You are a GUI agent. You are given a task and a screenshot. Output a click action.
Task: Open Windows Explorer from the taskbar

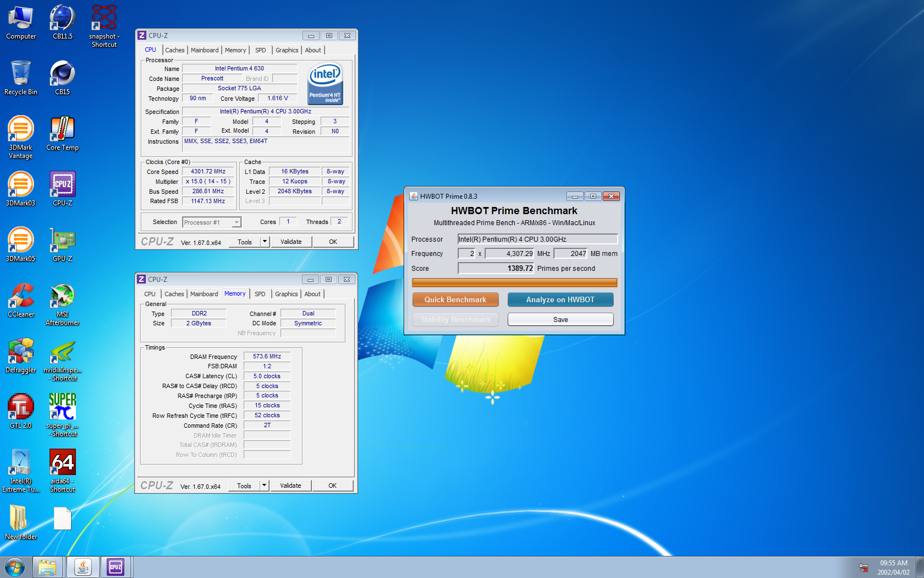coord(48,567)
